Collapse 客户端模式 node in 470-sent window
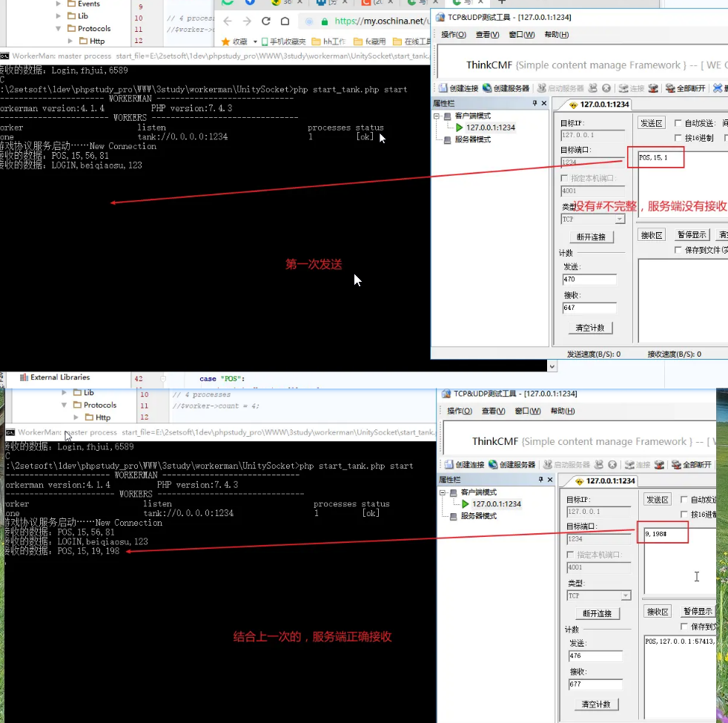This screenshot has height=723, width=728. pyautogui.click(x=437, y=116)
